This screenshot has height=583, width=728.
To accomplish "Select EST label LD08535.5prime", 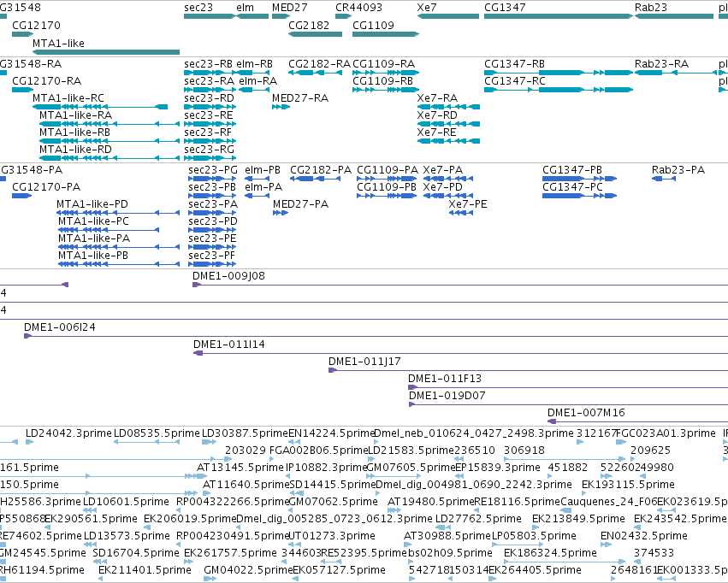I will 157,433.
